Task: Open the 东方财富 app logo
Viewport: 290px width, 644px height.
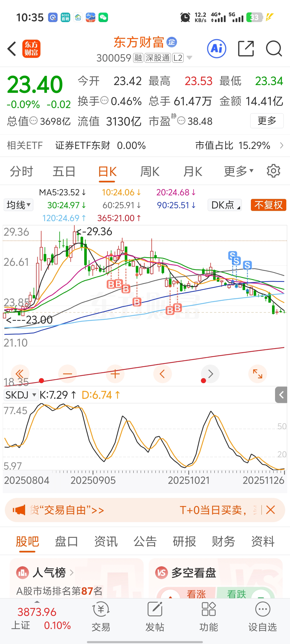Action: pos(31,49)
